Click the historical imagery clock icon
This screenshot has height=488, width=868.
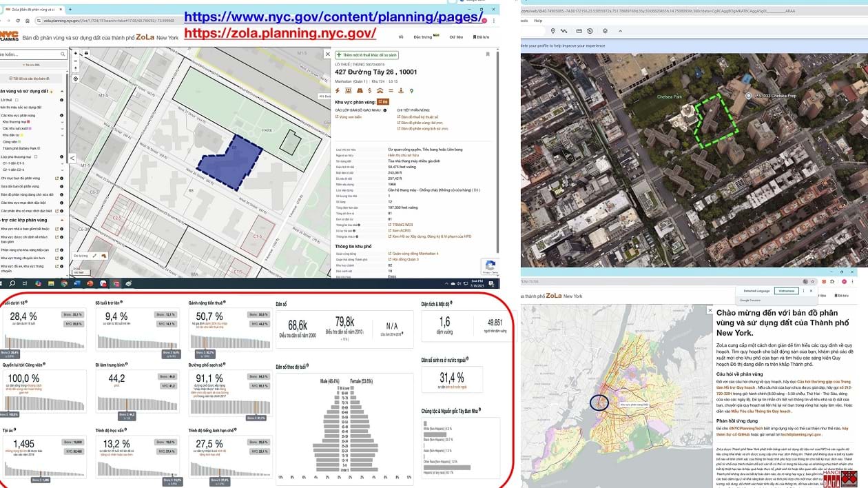click(589, 31)
